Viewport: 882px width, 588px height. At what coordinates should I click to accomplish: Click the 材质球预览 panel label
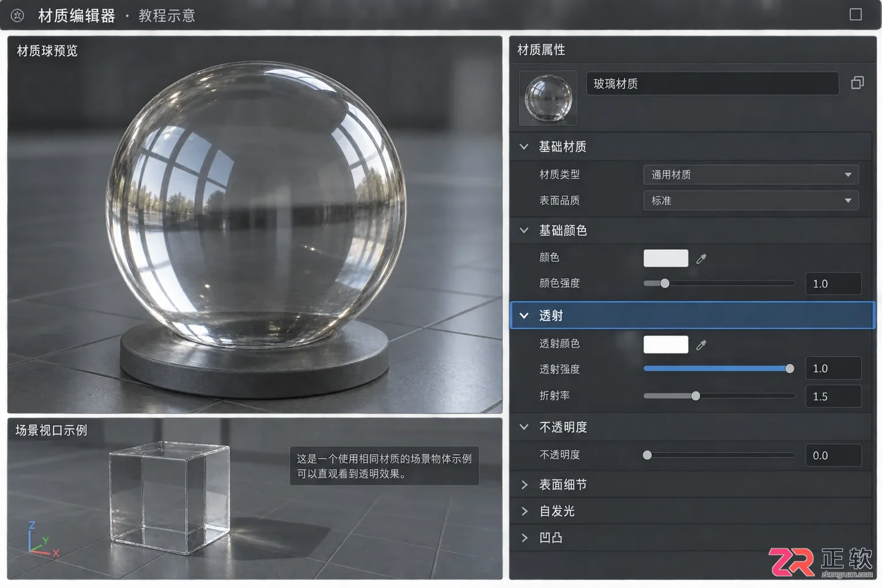(47, 51)
